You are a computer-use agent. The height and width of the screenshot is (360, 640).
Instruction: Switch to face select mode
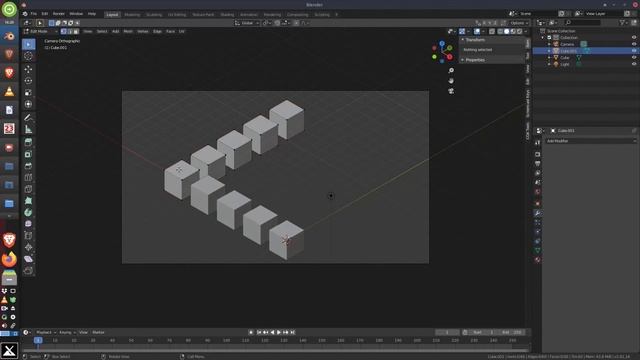[x=76, y=31]
